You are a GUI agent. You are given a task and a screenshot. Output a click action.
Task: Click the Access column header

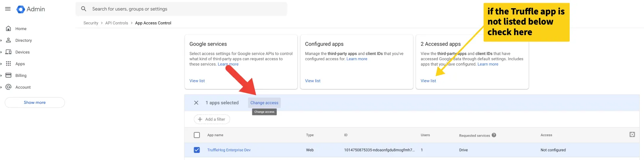coord(546,135)
